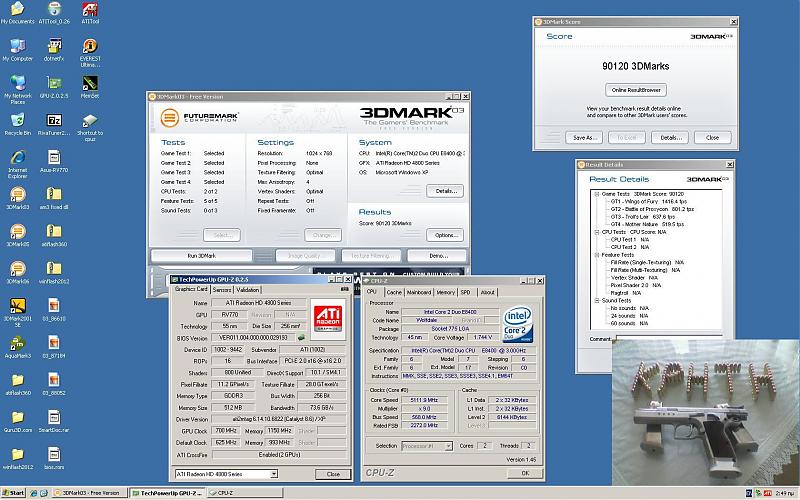
Task: Click Close button in GPU-Z
Action: tap(333, 474)
